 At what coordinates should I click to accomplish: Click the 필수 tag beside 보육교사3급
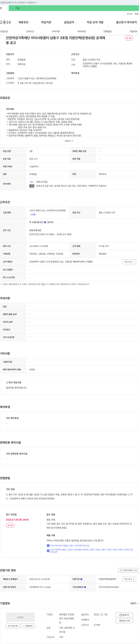pos(32,182)
